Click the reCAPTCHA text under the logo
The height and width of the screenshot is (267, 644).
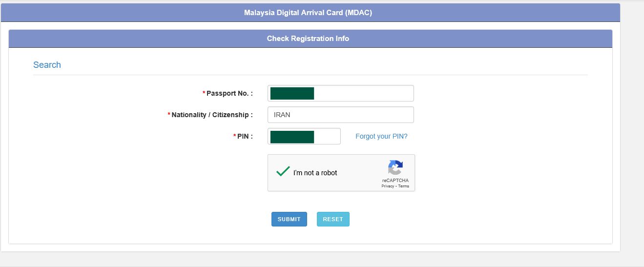coord(395,181)
